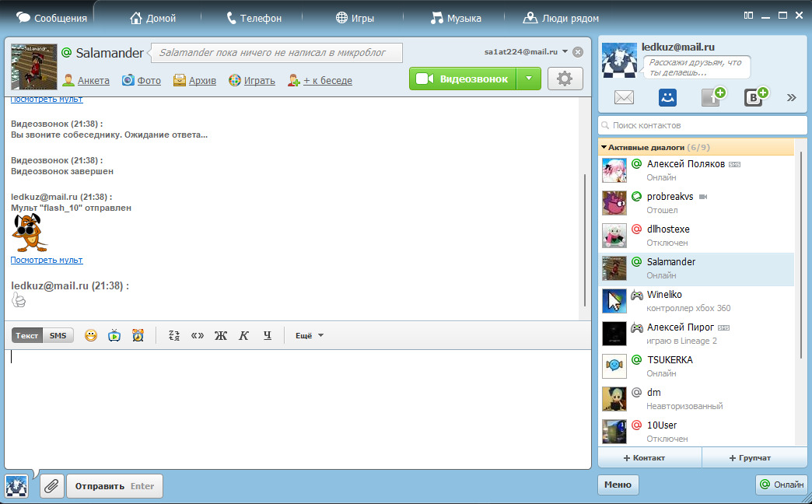Switch message mode to SMS
This screenshot has width=812, height=504.
coord(58,336)
